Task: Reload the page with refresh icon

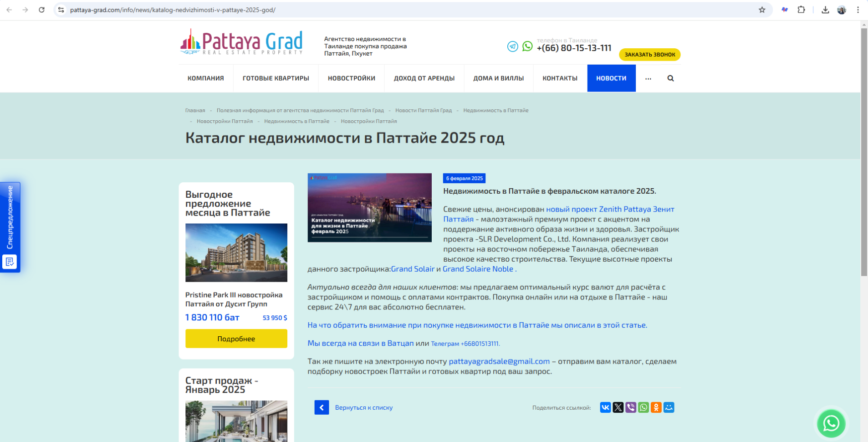Action: coord(41,10)
